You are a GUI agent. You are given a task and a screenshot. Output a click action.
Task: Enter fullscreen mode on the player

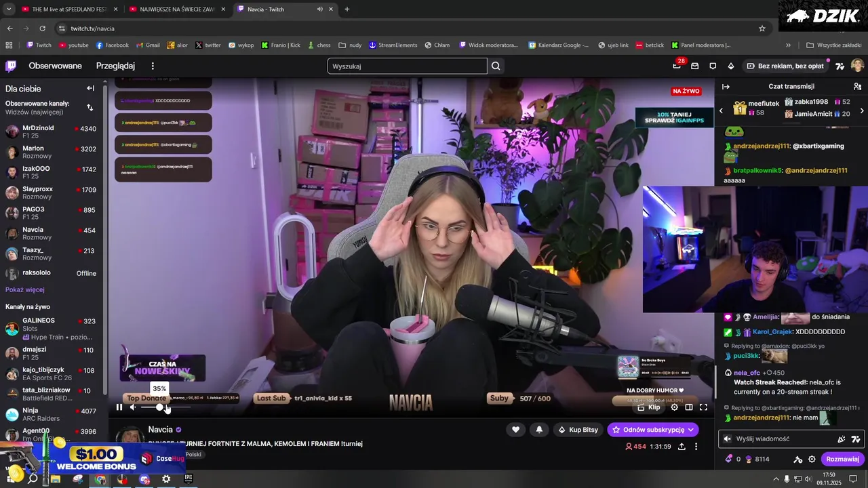(x=703, y=407)
